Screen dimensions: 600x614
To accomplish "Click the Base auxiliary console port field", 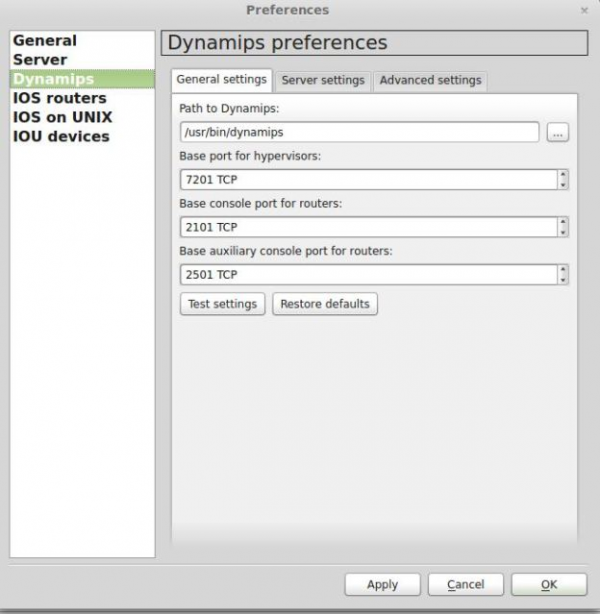I will tap(369, 274).
